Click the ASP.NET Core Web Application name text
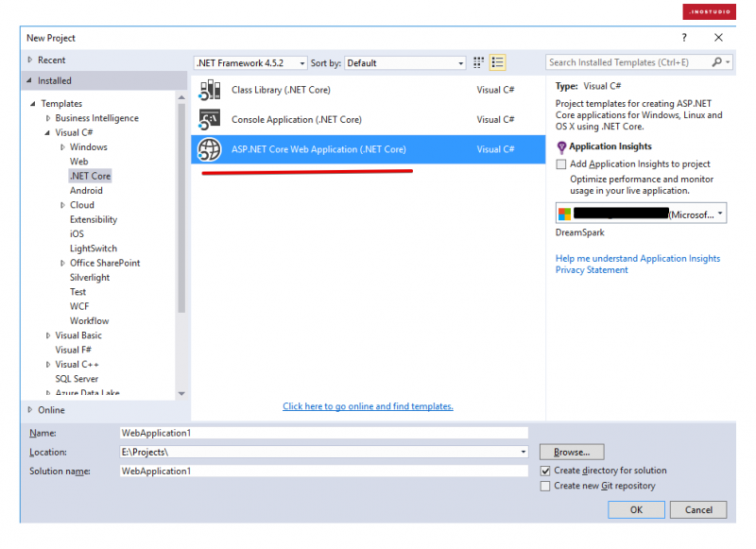This screenshot has height=549, width=756. pos(318,149)
